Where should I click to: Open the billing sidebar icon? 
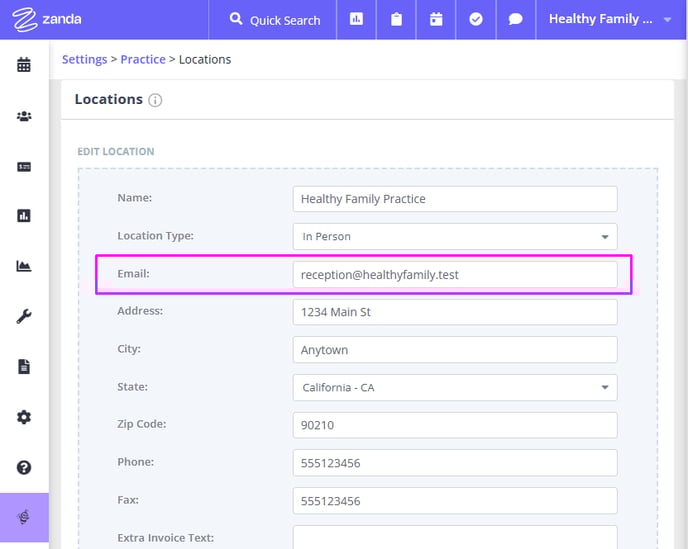pyautogui.click(x=24, y=167)
